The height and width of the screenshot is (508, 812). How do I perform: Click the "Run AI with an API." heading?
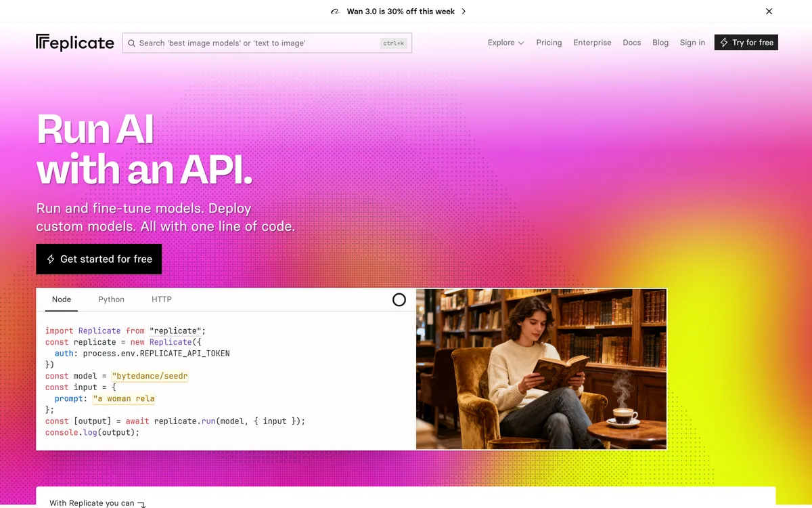(x=144, y=149)
